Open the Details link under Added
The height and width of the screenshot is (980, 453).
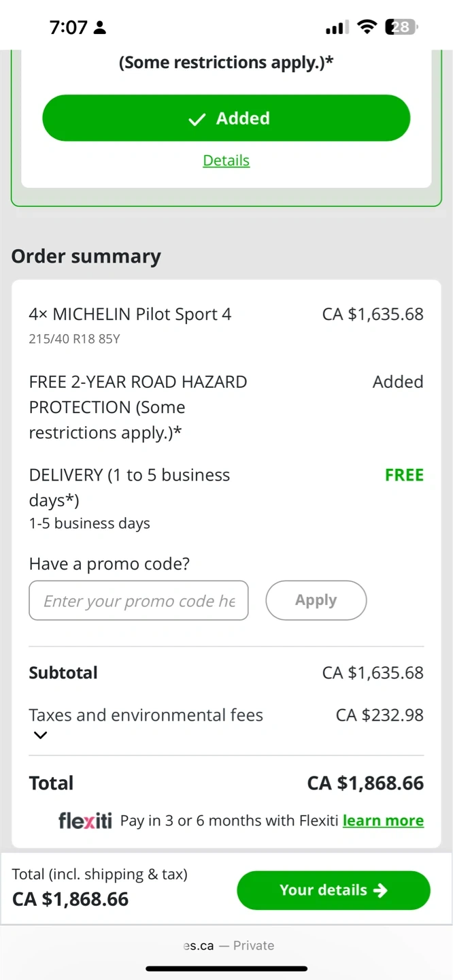pos(226,161)
